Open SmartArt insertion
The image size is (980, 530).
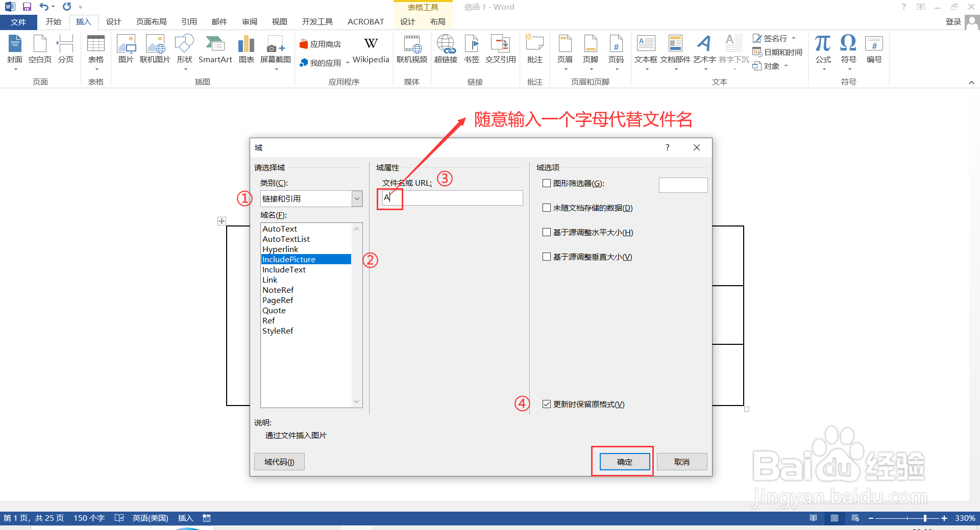coord(215,48)
